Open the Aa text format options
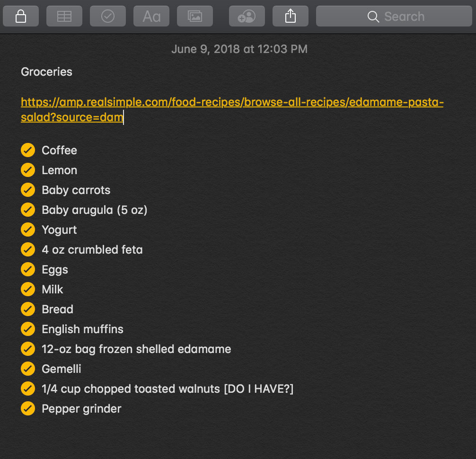Image resolution: width=476 pixels, height=459 pixels. 151,17
